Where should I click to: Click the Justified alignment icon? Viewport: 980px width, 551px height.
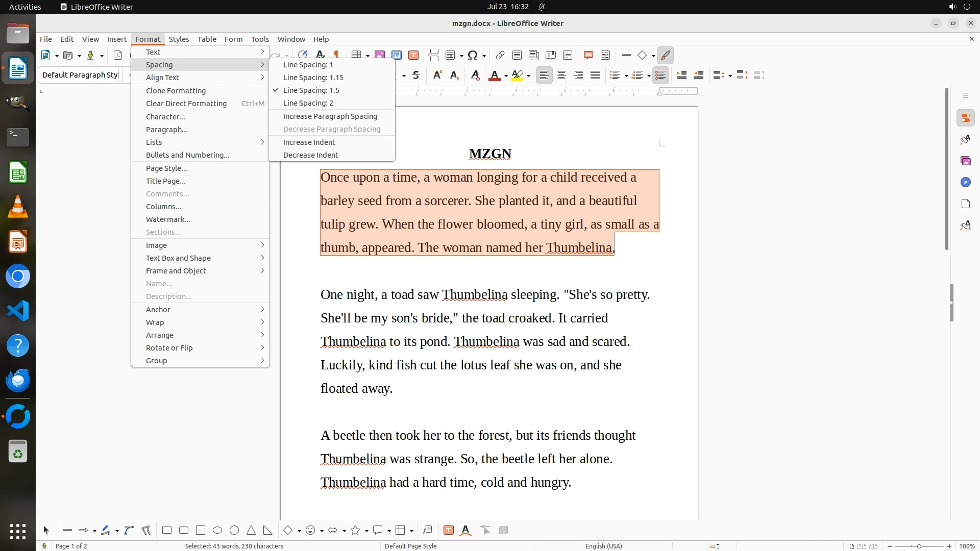[595, 76]
